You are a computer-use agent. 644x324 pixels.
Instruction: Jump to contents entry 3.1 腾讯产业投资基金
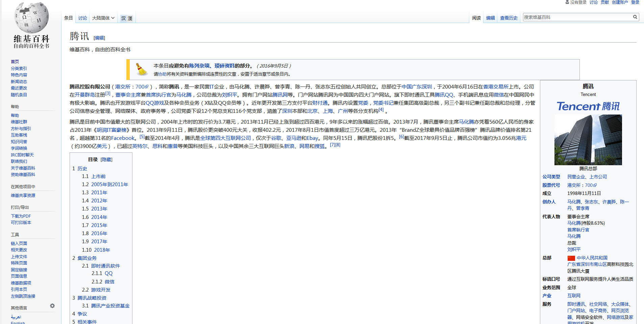(x=106, y=306)
